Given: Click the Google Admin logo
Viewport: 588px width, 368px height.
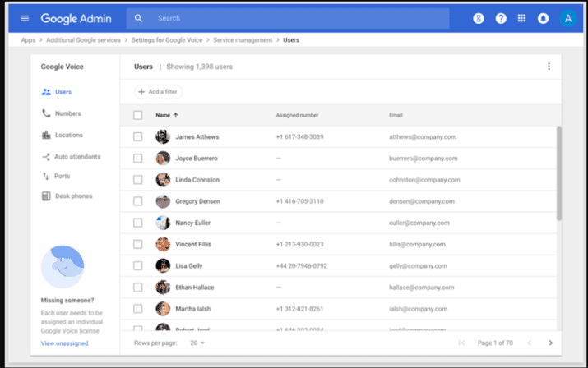Looking at the screenshot, I should click(76, 18).
